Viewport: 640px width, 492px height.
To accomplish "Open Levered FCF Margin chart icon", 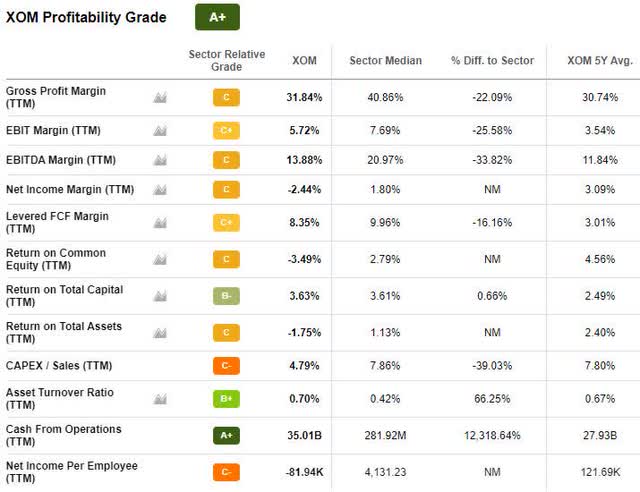I will [160, 223].
